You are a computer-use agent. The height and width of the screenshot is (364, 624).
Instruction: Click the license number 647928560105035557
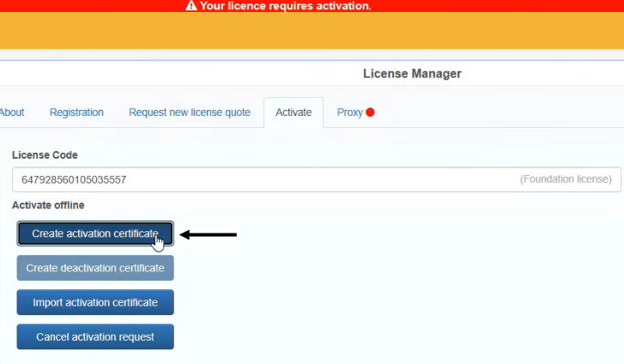[x=75, y=179]
